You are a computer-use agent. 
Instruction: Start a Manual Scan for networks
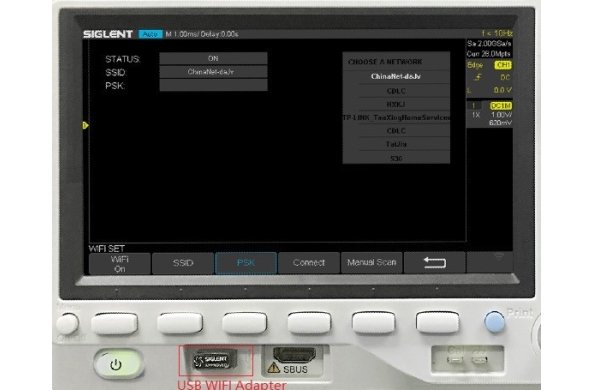click(x=372, y=263)
